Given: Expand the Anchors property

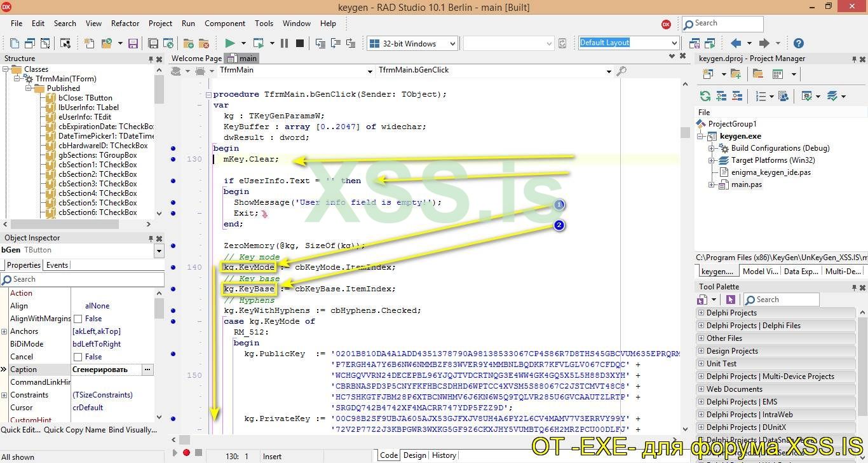Looking at the screenshot, I should pos(4,331).
